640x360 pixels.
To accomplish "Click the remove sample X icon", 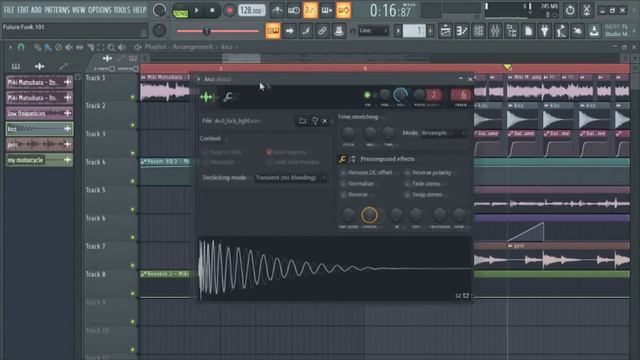I will (x=325, y=121).
